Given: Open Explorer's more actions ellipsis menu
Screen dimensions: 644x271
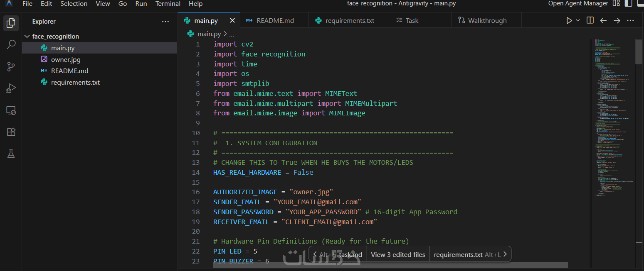Looking at the screenshot, I should coord(165,22).
